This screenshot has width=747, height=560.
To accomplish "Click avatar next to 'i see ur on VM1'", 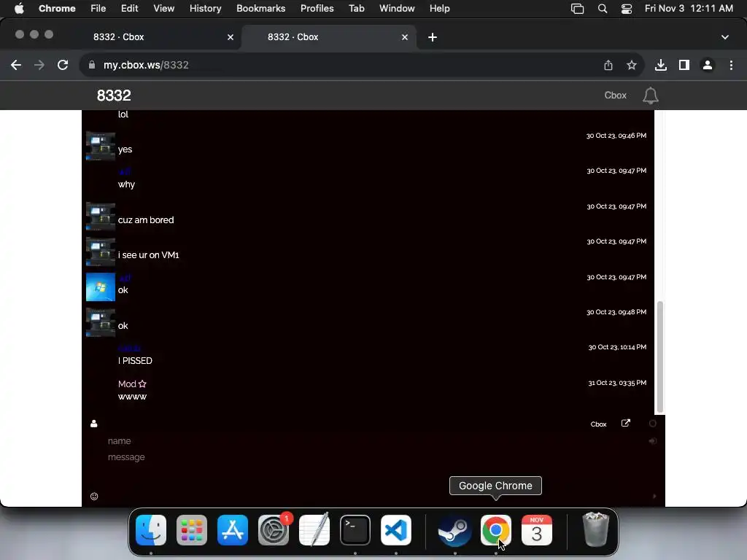I will coord(101,252).
